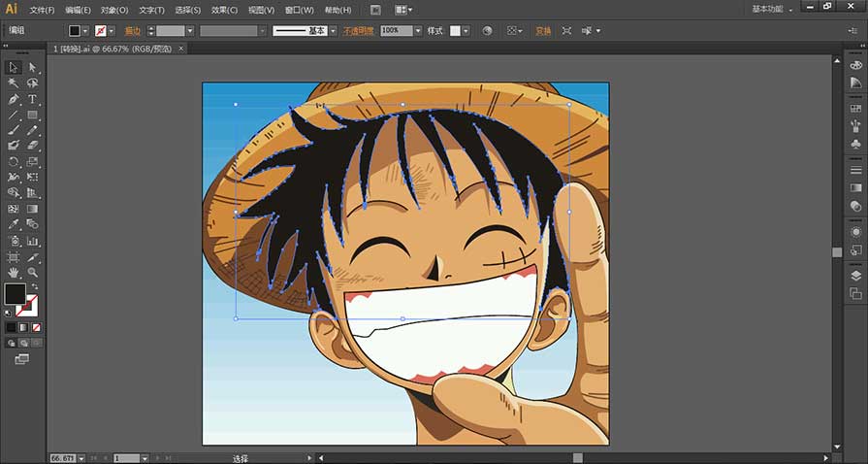Open the Layers panel icon

tap(855, 276)
